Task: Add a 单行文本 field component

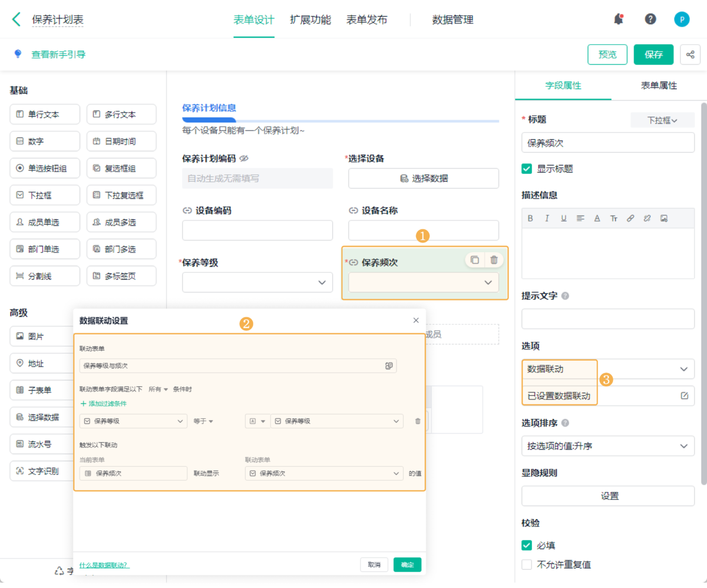Action: [x=45, y=114]
